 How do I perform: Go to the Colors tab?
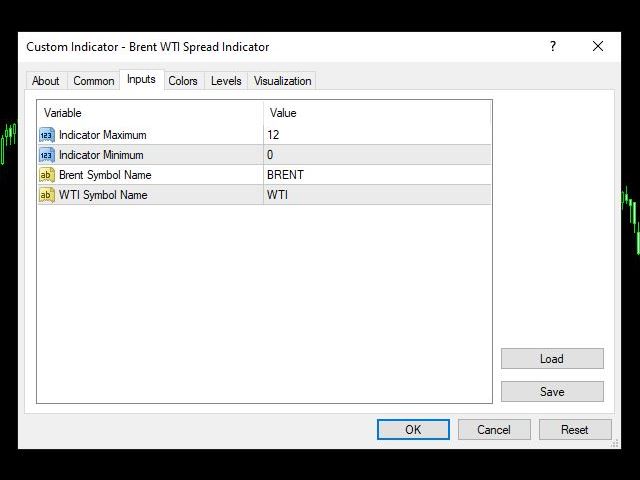click(x=183, y=81)
